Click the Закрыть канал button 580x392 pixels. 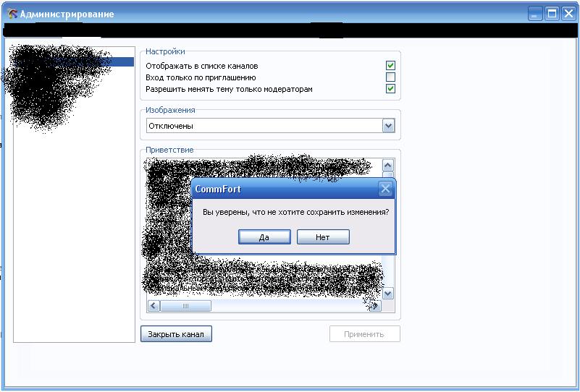(176, 334)
